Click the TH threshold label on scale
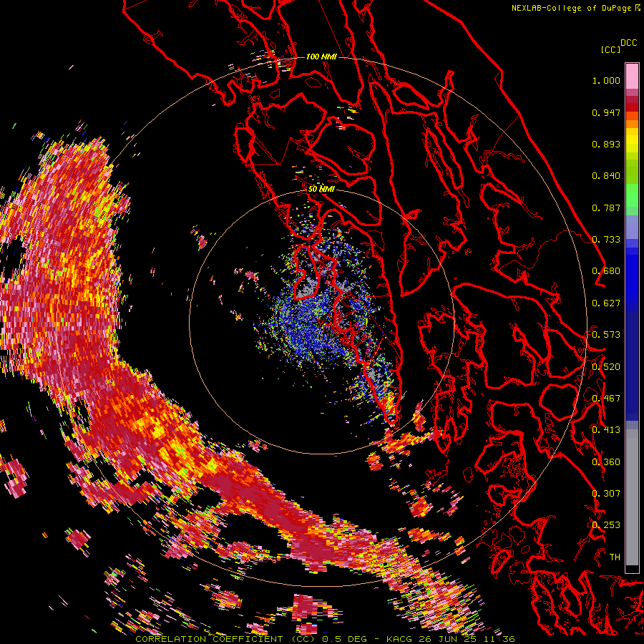The height and width of the screenshot is (644, 644). 615,557
